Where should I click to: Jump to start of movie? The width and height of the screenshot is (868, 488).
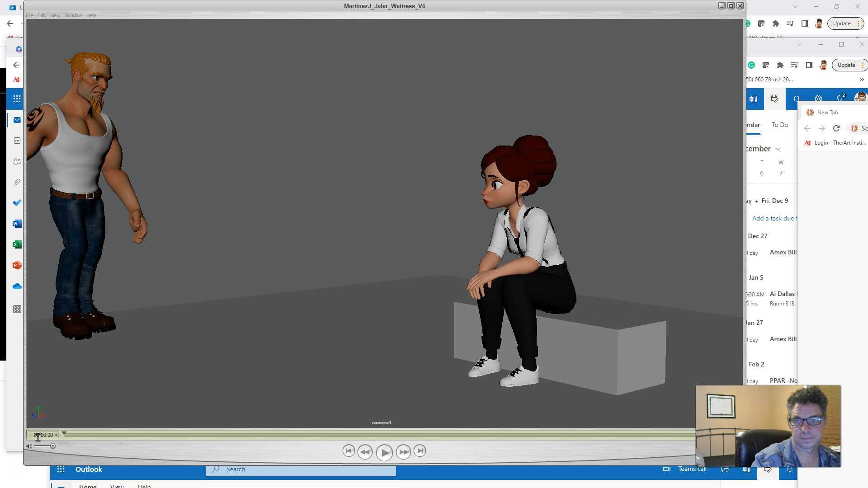[x=348, y=451]
